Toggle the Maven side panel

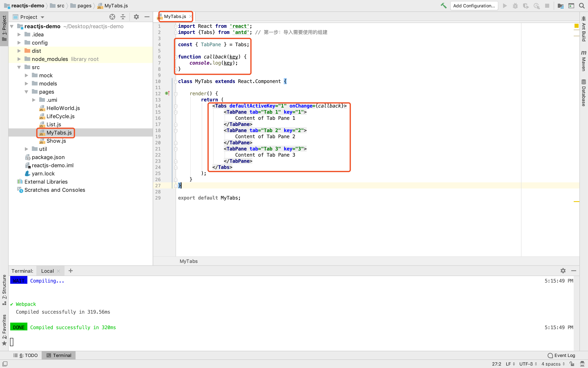[584, 61]
